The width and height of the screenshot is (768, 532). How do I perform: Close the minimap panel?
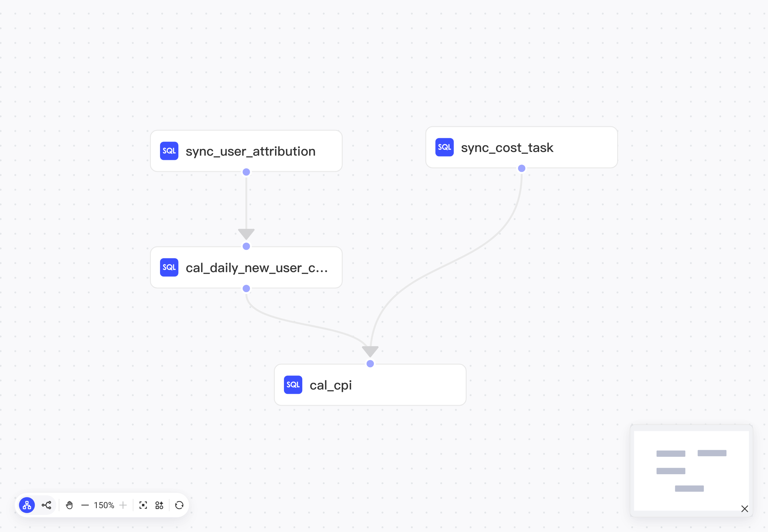click(745, 509)
